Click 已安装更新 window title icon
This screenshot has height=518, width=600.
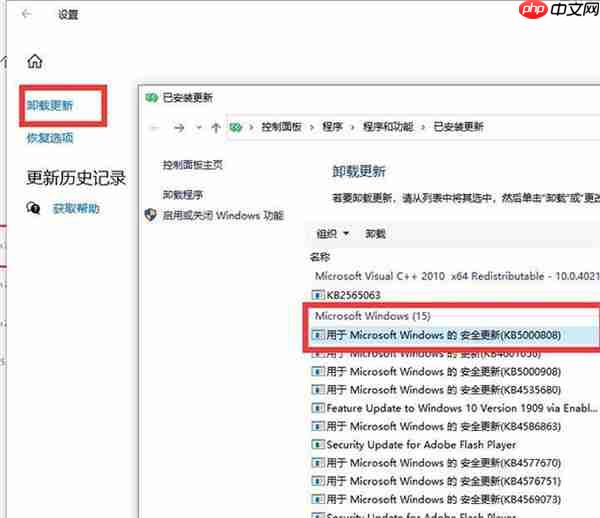click(x=152, y=98)
